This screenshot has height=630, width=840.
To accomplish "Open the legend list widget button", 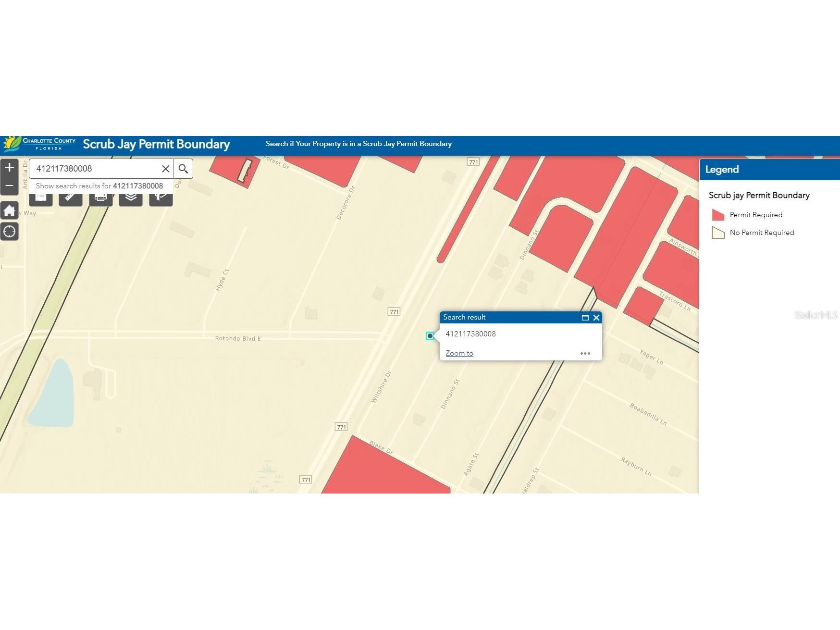I will (41, 198).
